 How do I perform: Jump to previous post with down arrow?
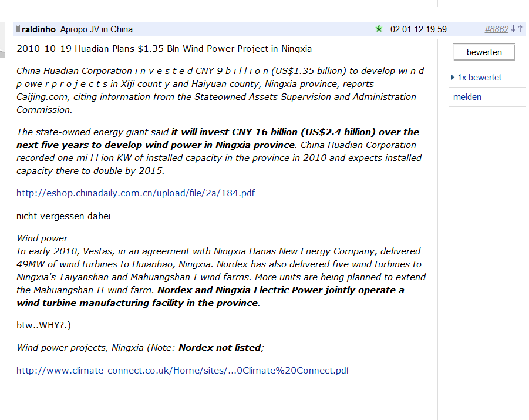coord(513,29)
